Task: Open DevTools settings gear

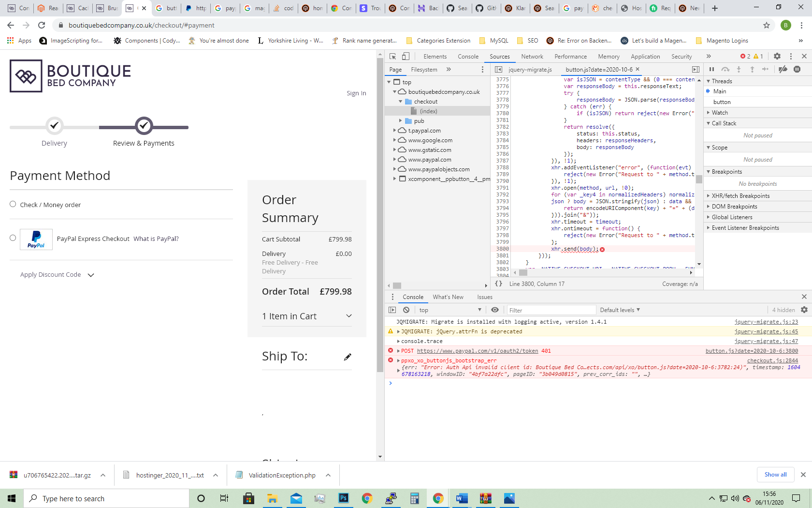Action: (x=777, y=56)
